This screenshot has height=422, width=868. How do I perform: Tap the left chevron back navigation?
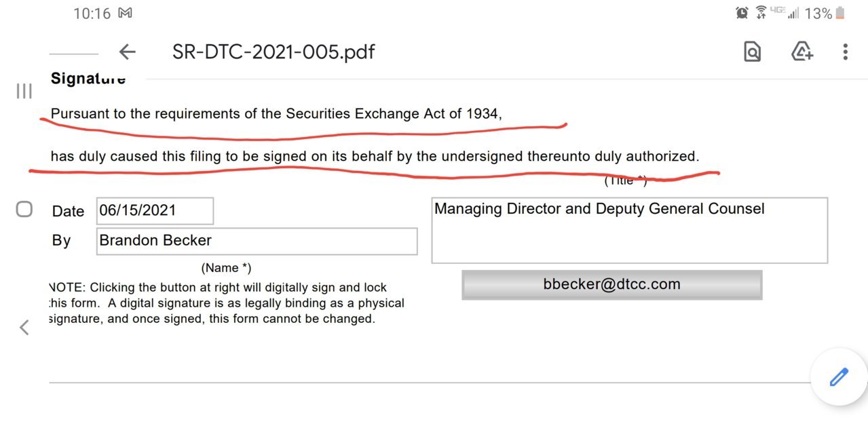coord(24,328)
